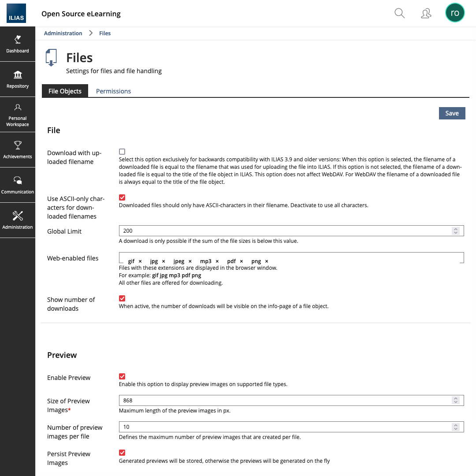Open the Who is online contacts icon

426,13
